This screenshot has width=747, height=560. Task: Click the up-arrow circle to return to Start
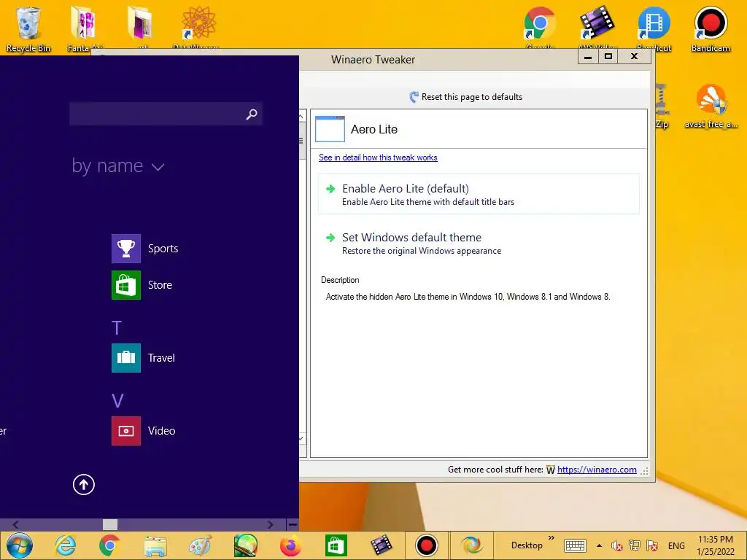click(x=84, y=485)
